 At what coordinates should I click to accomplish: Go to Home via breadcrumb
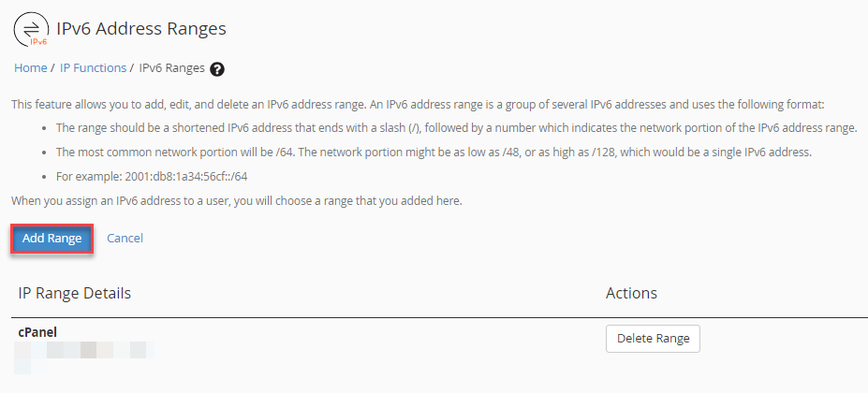[x=31, y=68]
